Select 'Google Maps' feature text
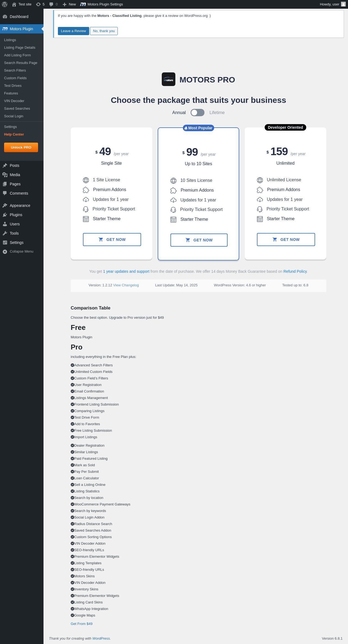This screenshot has width=348, height=644. pyautogui.click(x=85, y=615)
